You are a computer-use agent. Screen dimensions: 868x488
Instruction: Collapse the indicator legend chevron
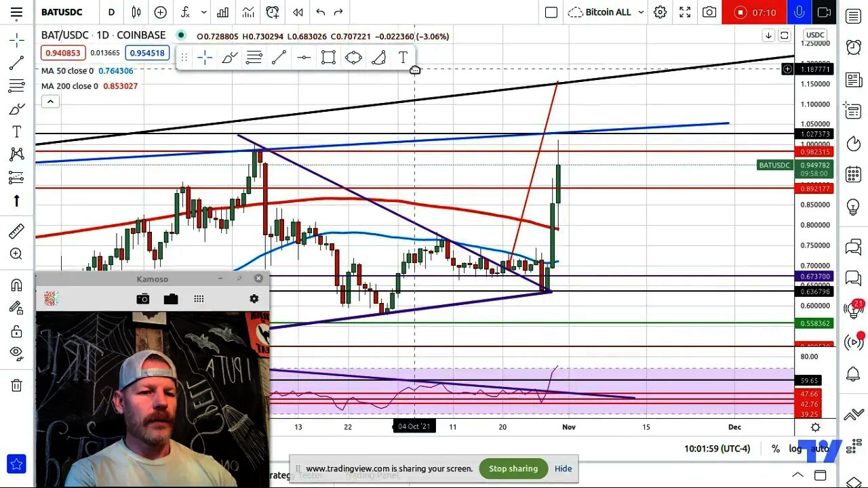click(50, 102)
